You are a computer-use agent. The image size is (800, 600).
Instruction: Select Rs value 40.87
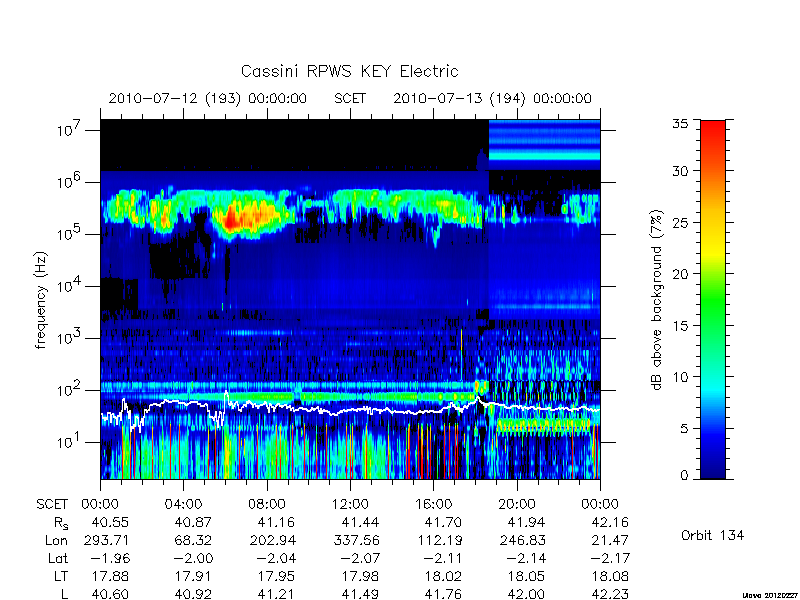pyautogui.click(x=193, y=522)
